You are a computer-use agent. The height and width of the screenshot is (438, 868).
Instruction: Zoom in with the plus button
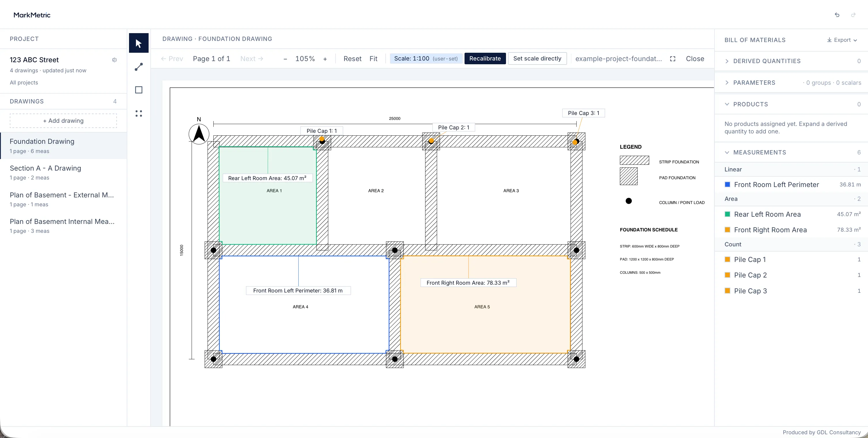(325, 59)
